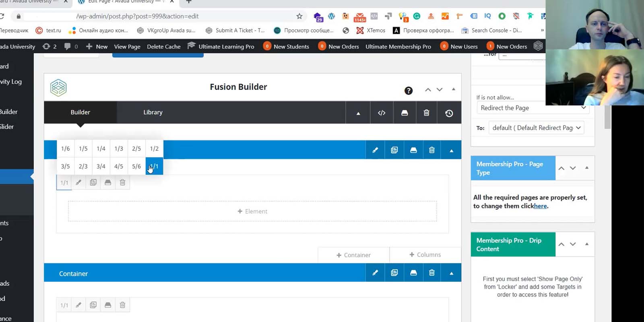Select the 4/5 column width

pos(119,166)
